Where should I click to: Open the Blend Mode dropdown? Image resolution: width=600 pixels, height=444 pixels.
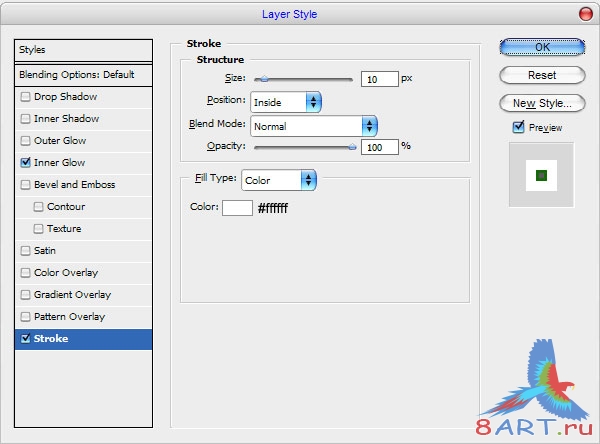point(313,126)
